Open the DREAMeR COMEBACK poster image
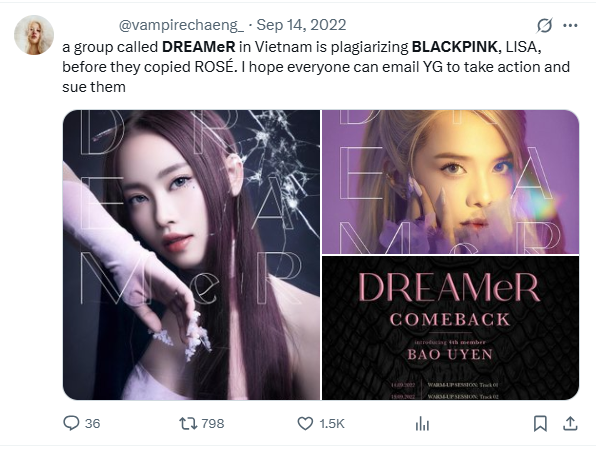596x449 pixels. (x=450, y=328)
